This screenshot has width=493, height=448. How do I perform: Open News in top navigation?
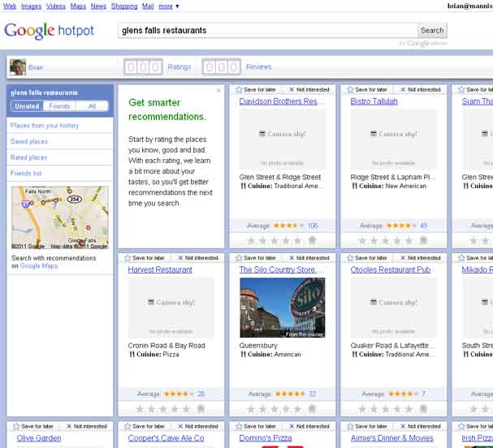98,6
